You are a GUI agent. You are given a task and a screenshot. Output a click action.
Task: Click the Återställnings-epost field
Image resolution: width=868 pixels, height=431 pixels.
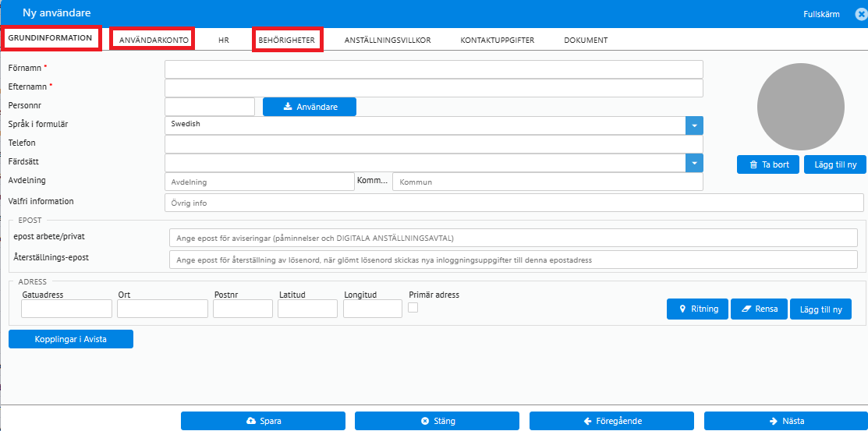click(513, 260)
